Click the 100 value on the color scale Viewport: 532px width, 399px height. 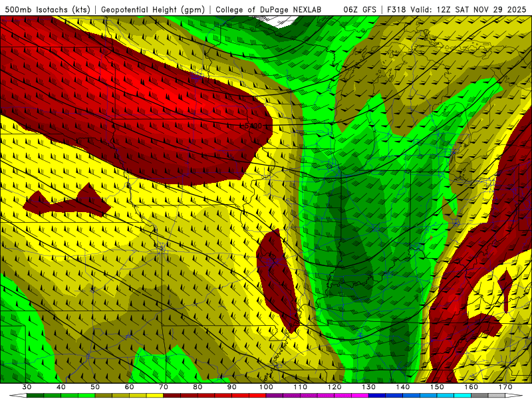267,387
